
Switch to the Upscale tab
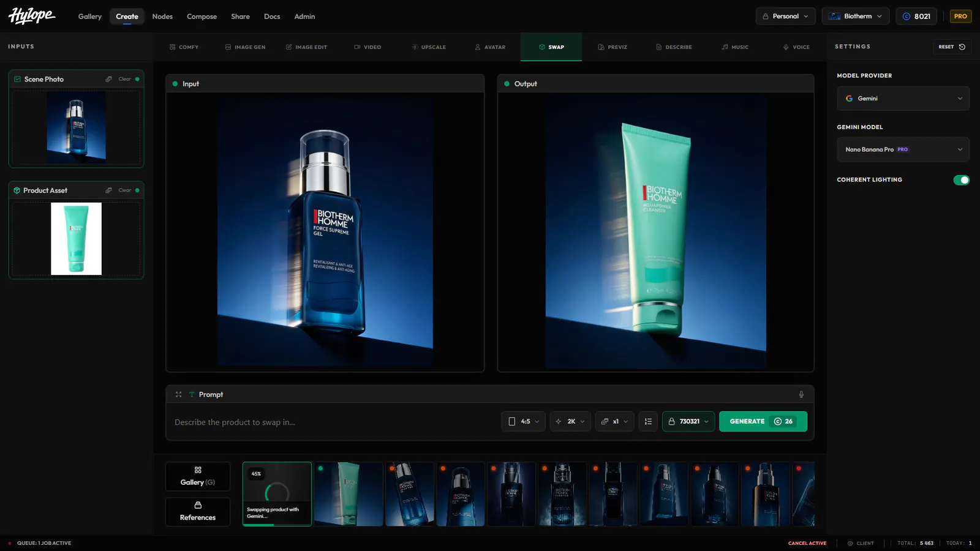pos(429,47)
